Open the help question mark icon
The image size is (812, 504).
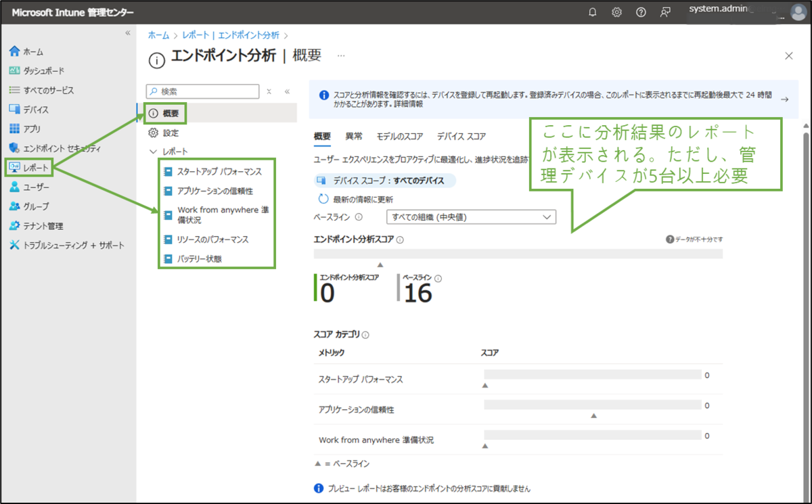click(641, 12)
